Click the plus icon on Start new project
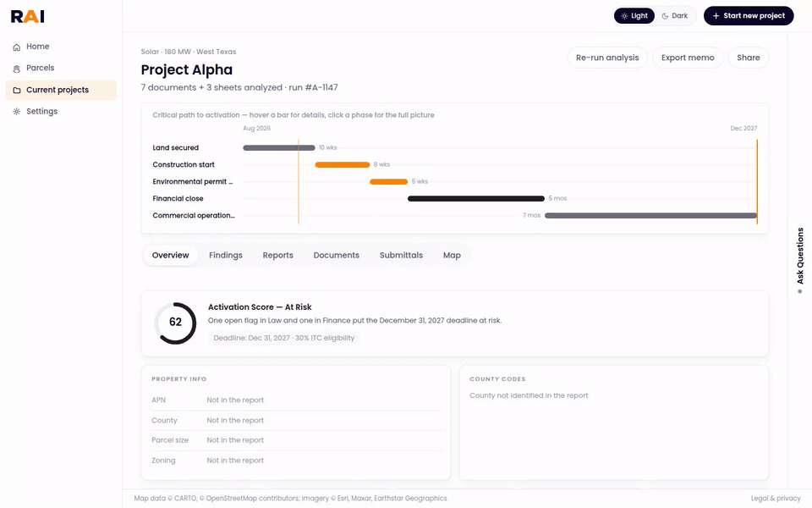The height and width of the screenshot is (508, 812). coord(716,16)
